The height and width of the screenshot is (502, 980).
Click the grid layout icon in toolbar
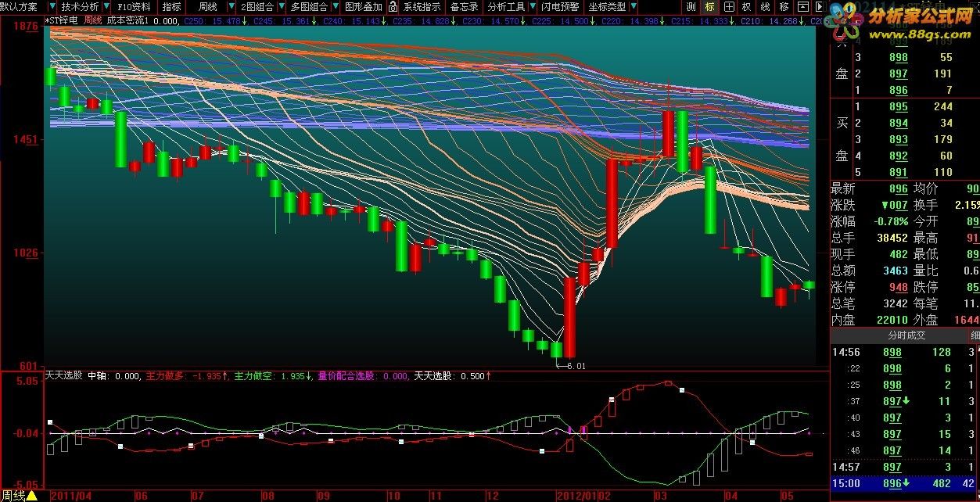[x=728, y=6]
